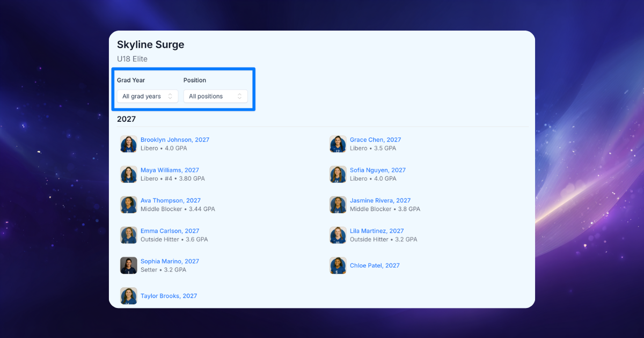Click 'Outside Hitter • 3.6 GPA' text
The image size is (644, 338).
click(x=174, y=239)
